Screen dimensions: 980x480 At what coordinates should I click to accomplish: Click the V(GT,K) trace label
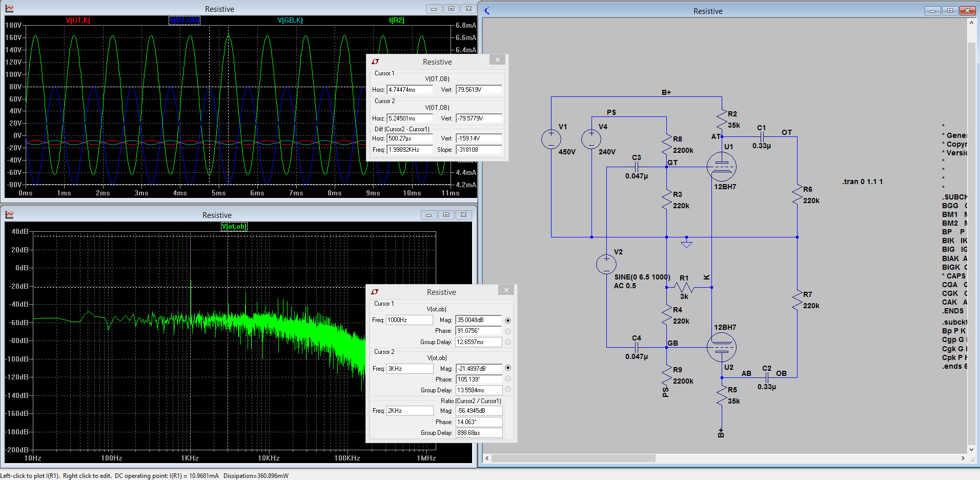78,20
